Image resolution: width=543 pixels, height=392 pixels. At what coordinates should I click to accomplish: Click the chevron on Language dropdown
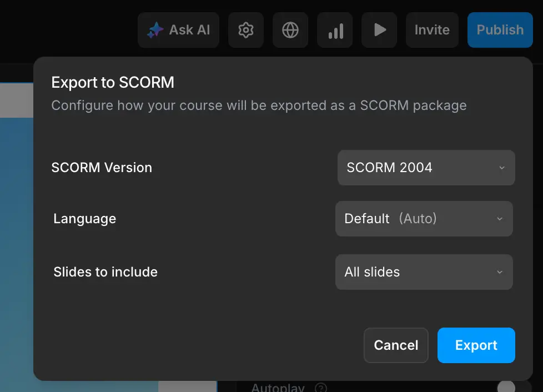click(500, 219)
